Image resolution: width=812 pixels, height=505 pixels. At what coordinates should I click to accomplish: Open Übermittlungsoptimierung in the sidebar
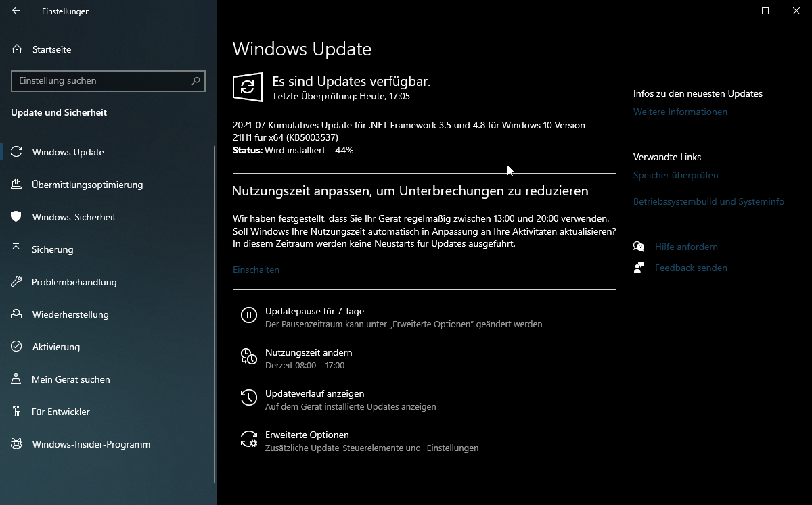(87, 185)
